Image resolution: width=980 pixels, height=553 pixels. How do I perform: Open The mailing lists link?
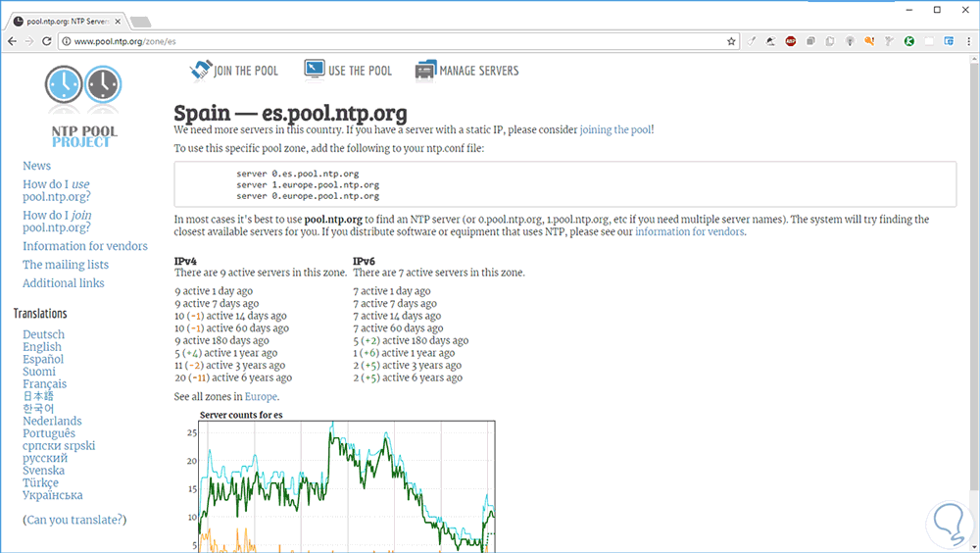tap(66, 265)
